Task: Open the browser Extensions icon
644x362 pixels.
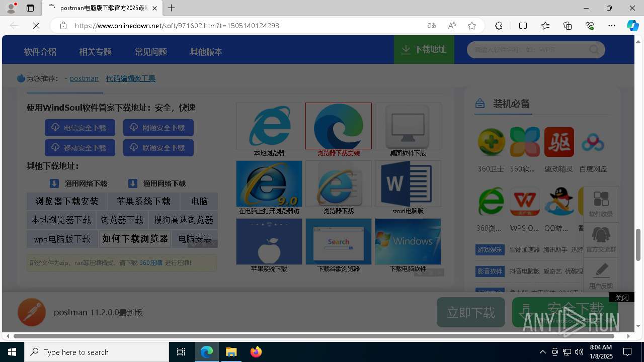Action: pyautogui.click(x=499, y=26)
